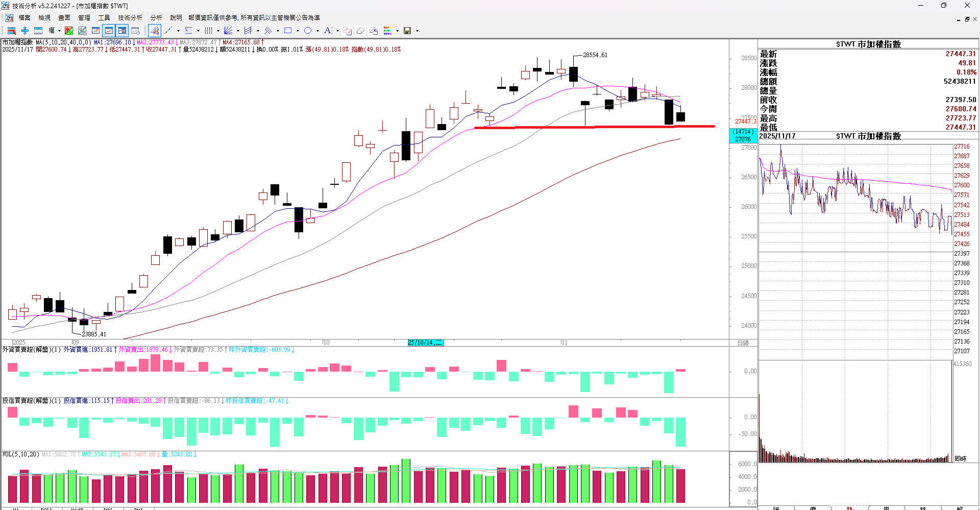Open the 技術分析 menu
980x510 pixels.
130,18
